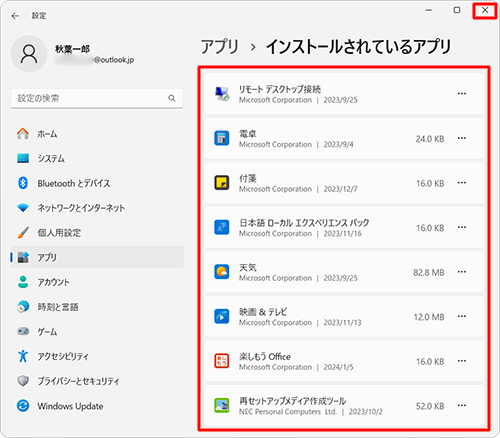The image size is (500, 438).
Task: Click the 楽しもう Office app icon
Action: click(222, 361)
